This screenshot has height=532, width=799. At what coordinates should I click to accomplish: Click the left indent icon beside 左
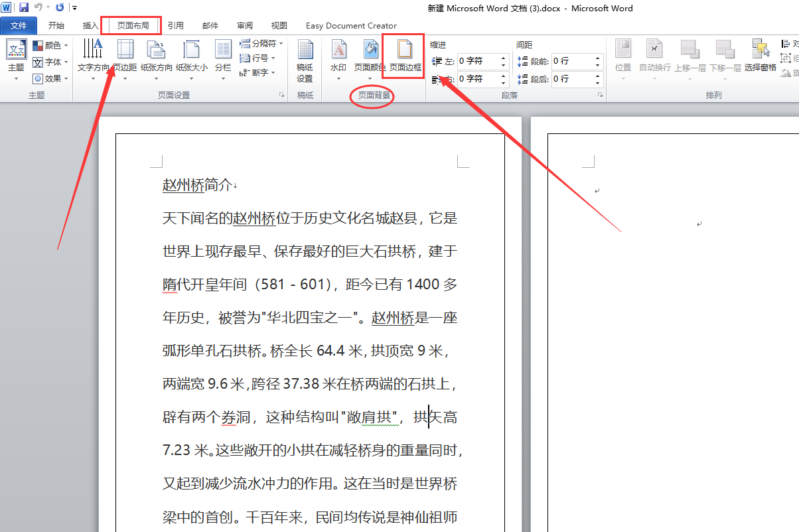point(437,61)
